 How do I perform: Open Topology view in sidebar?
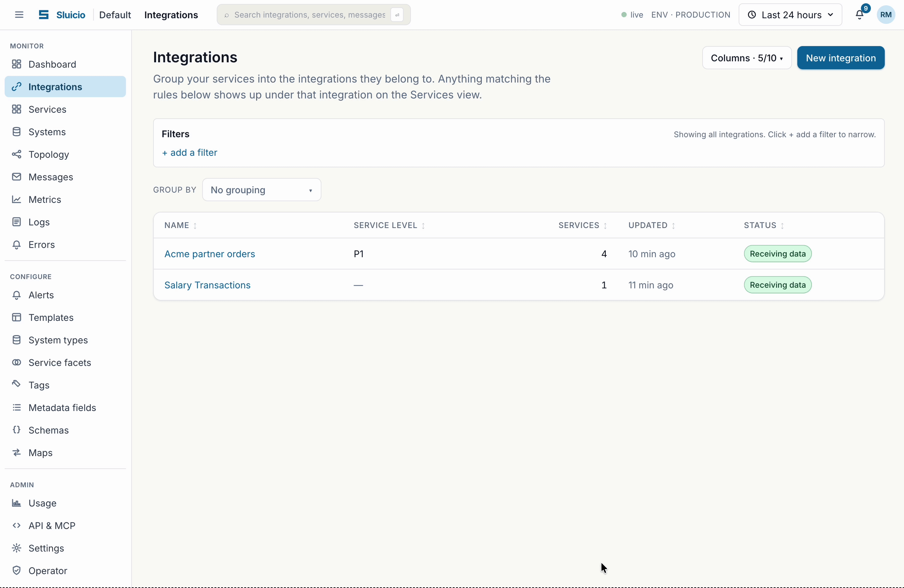coord(65,154)
